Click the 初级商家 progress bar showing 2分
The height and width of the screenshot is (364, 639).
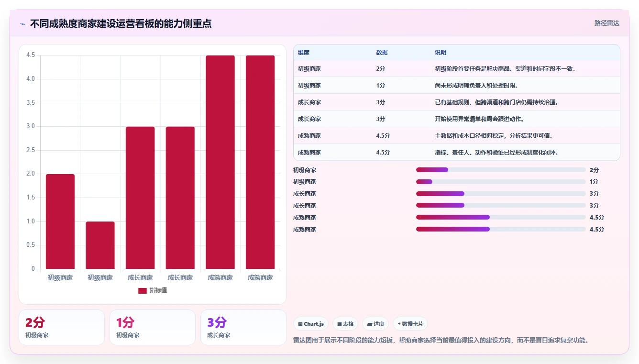pos(501,170)
